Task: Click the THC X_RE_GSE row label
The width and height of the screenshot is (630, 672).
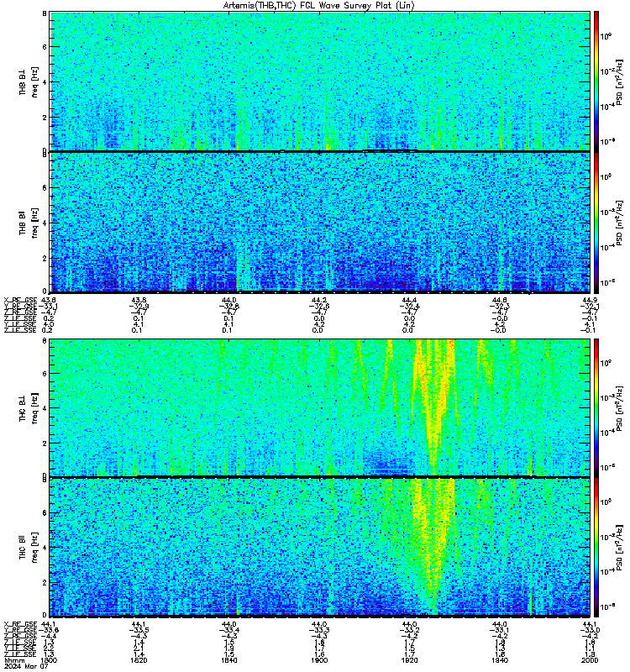Action: [x=20, y=624]
